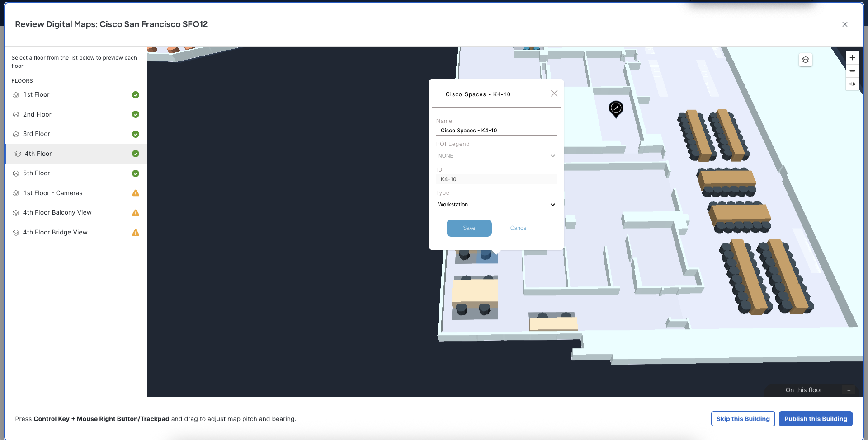Click the Publish this Building button

tap(816, 419)
